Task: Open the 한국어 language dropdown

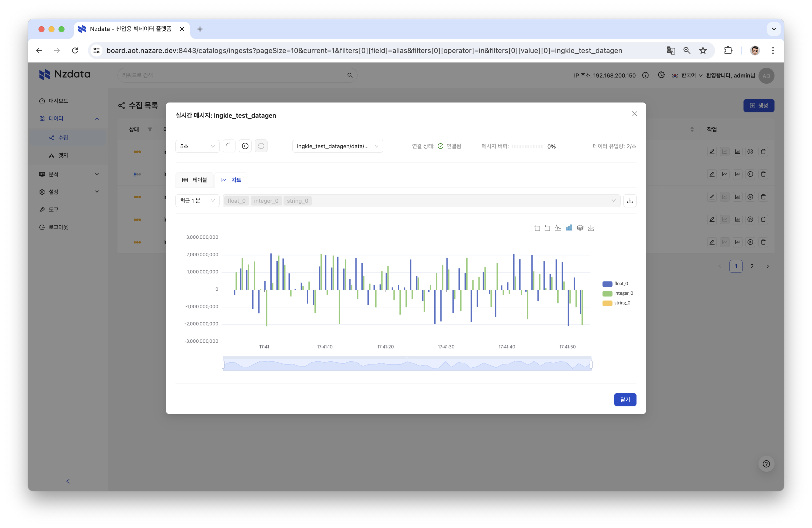Action: (x=687, y=75)
